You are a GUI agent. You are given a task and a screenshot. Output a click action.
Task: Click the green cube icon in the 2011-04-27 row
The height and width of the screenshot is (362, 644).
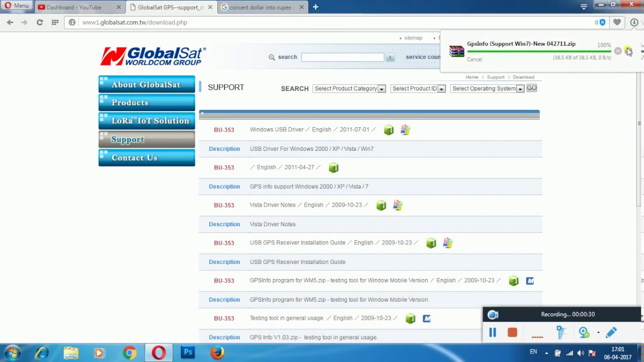(x=334, y=168)
